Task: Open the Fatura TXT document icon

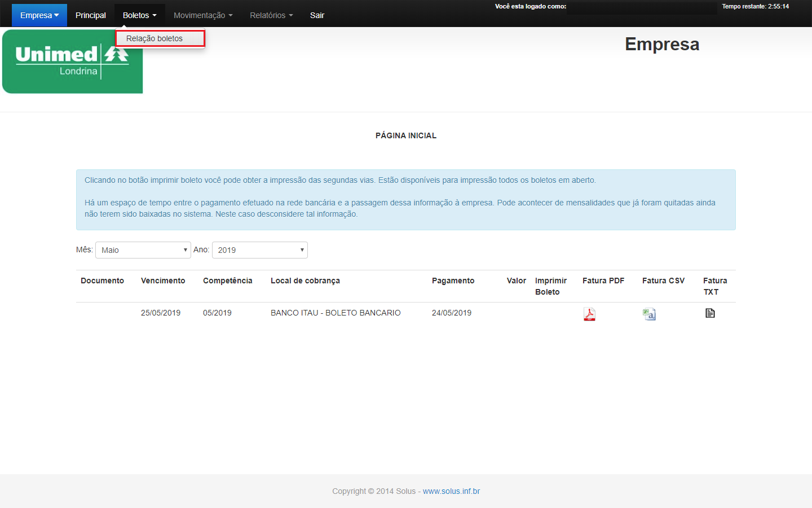Action: click(710, 313)
